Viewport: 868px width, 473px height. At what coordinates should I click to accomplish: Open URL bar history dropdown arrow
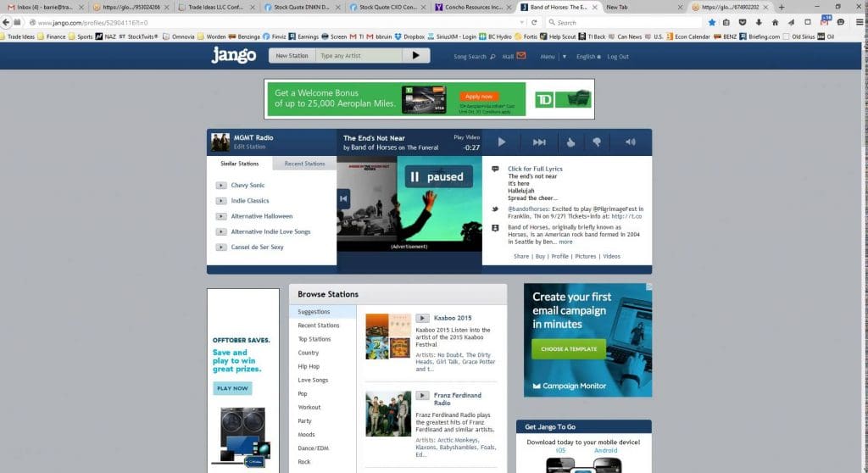(522, 23)
